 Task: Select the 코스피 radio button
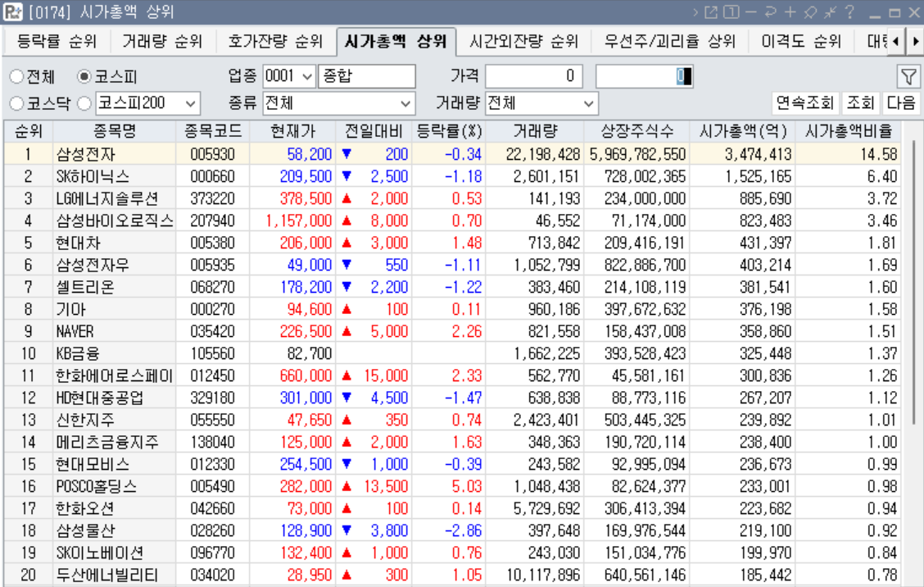point(84,76)
